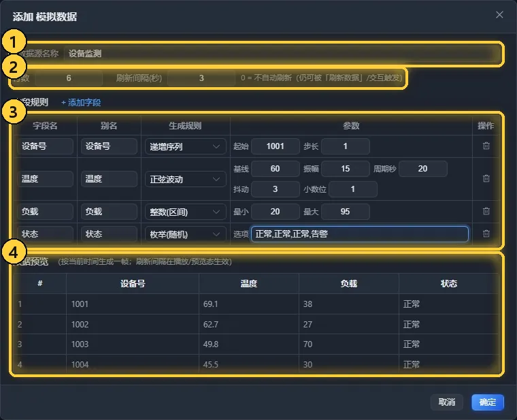517x420 pixels.
Task: Open the 递增序列 rule dropdown
Action: click(185, 146)
